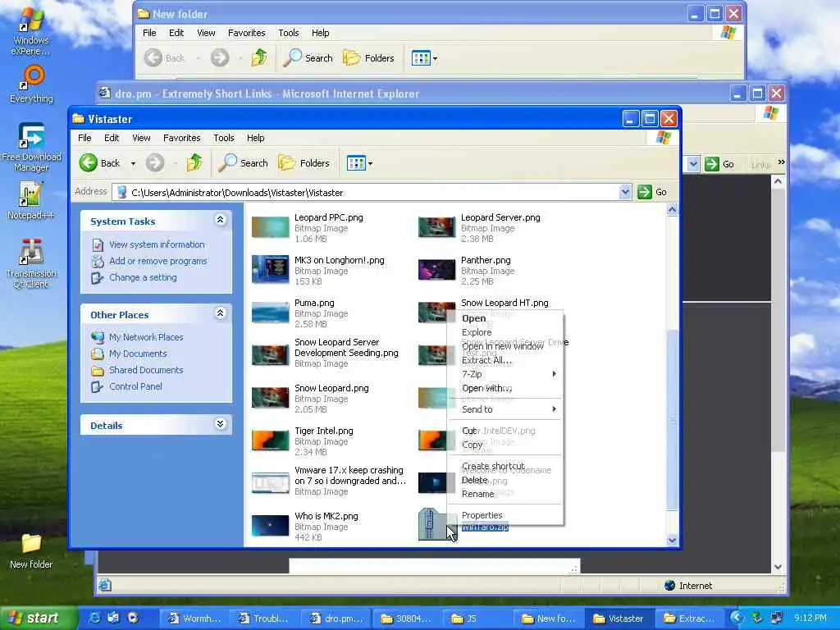Click Change a setting link
840x630 pixels.
[143, 277]
